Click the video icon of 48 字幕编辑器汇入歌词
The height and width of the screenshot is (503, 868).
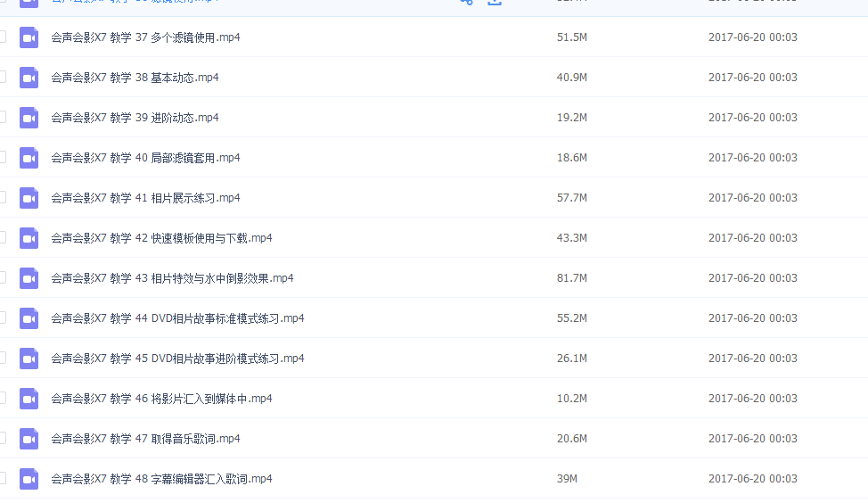click(x=29, y=479)
